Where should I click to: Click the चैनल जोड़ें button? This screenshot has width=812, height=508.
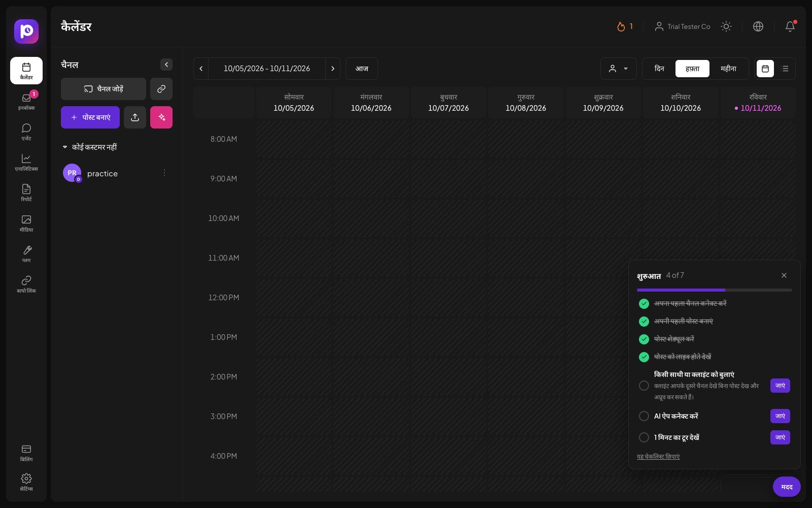(104, 89)
